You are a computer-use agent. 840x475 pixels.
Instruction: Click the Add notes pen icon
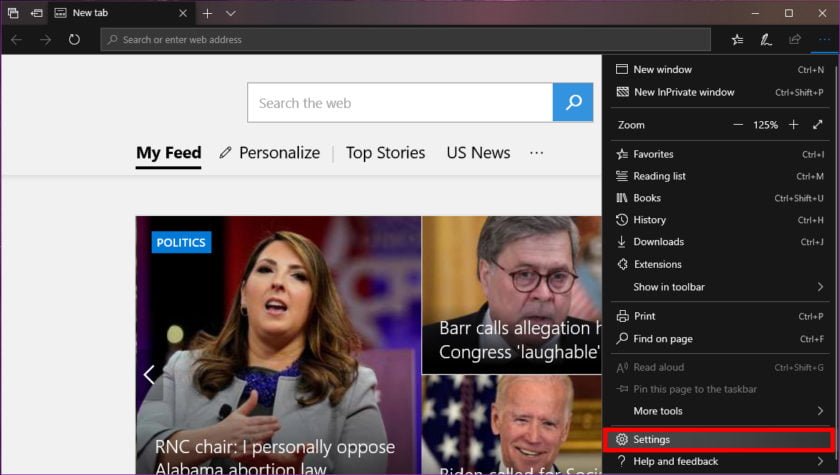pyautogui.click(x=766, y=40)
